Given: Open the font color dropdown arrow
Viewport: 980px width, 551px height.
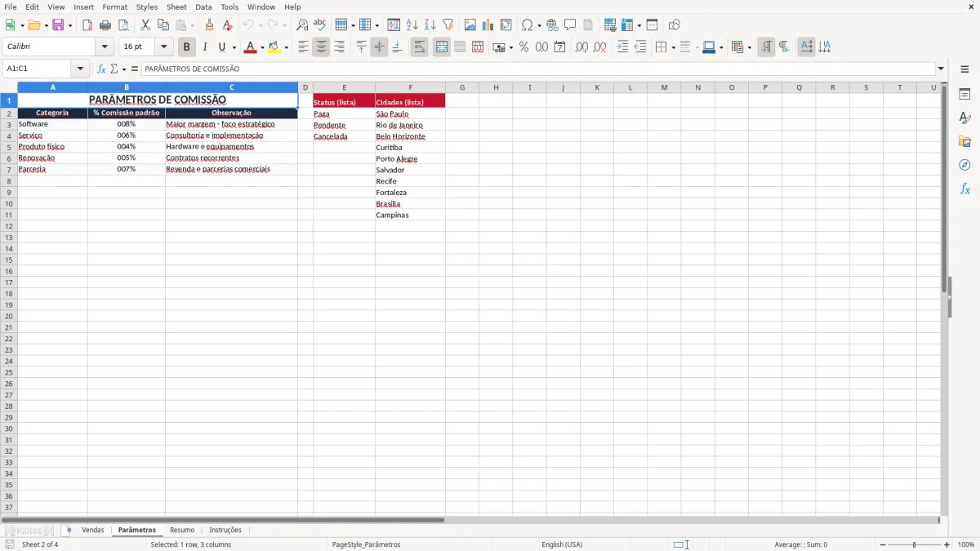Looking at the screenshot, I should [262, 48].
